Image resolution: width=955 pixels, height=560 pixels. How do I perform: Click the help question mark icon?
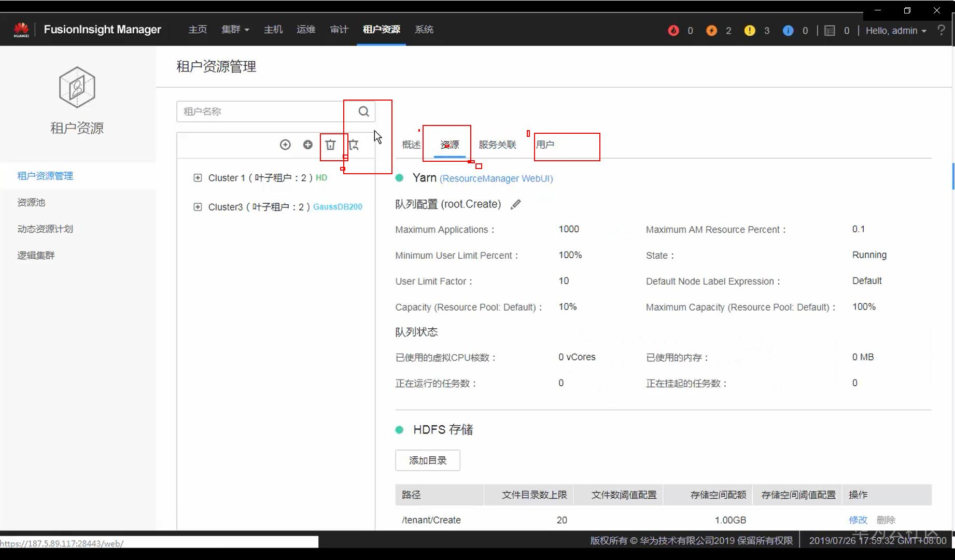[x=941, y=31]
